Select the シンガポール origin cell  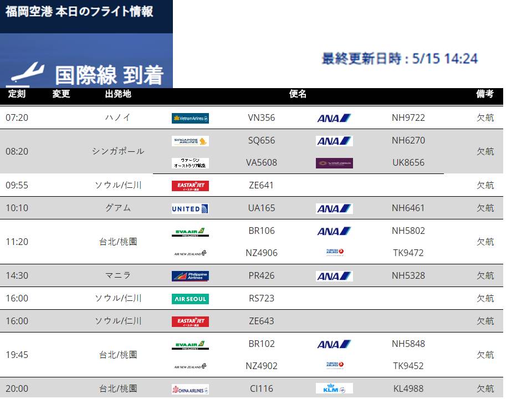click(118, 151)
